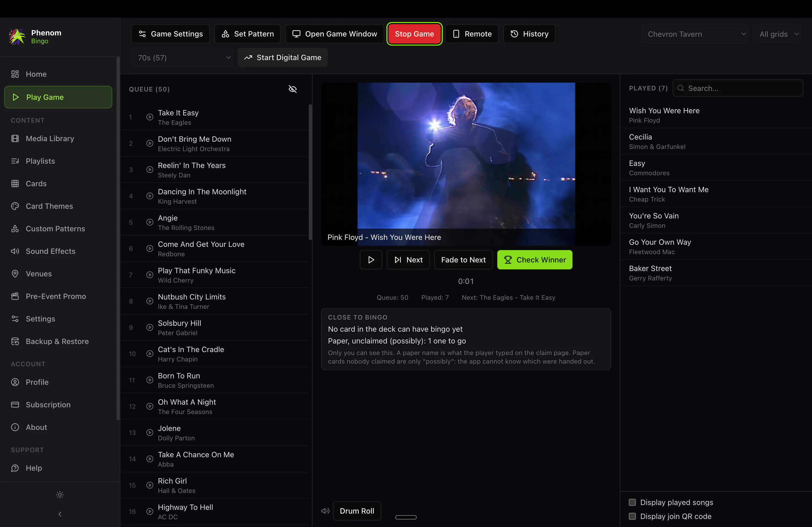Stop the current game

(x=414, y=34)
